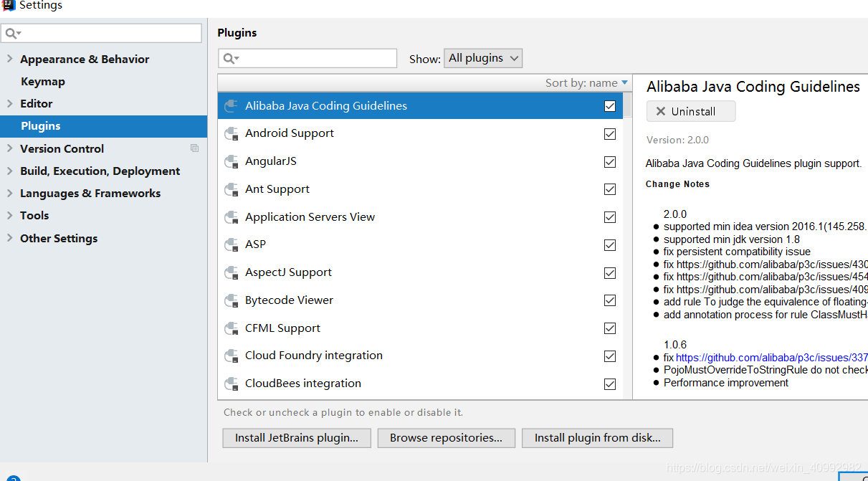Image resolution: width=868 pixels, height=481 pixels.
Task: Open the Show All plugins dropdown
Action: tap(483, 58)
